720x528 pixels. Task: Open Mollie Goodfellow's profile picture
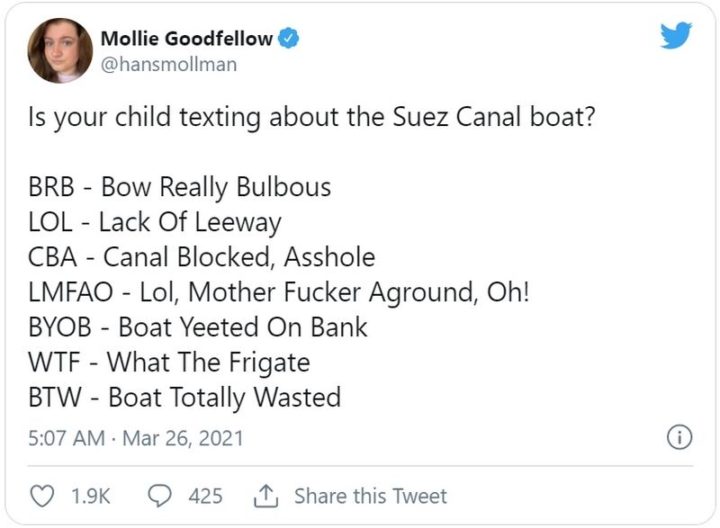coord(60,50)
